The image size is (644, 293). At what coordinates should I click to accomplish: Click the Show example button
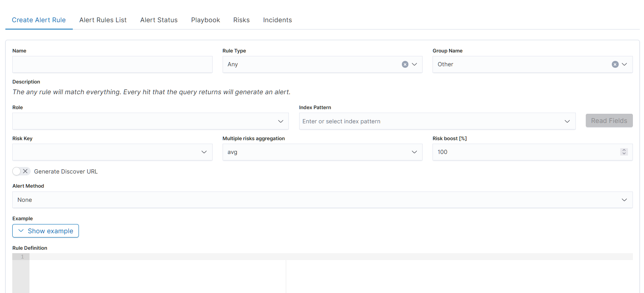pos(46,231)
